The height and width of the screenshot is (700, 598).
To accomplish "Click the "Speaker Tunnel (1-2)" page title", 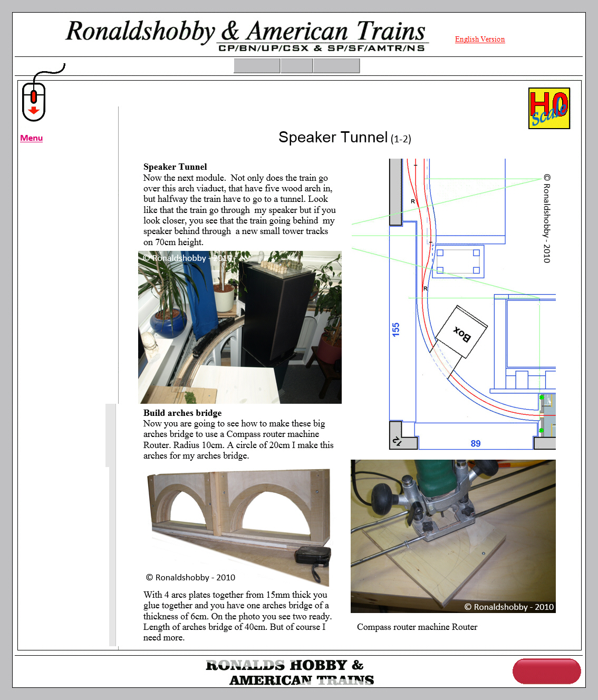I will [x=345, y=137].
